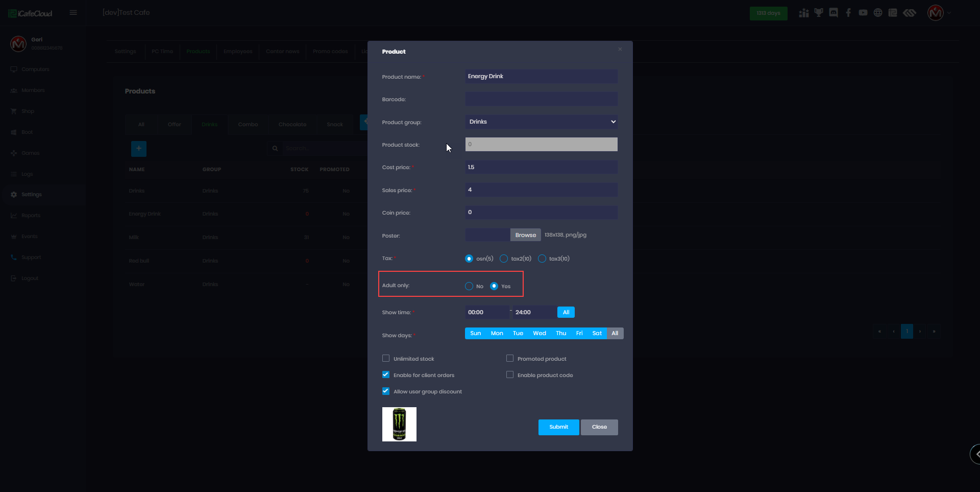This screenshot has width=980, height=492.
Task: Click the Sales price input field
Action: pos(542,190)
